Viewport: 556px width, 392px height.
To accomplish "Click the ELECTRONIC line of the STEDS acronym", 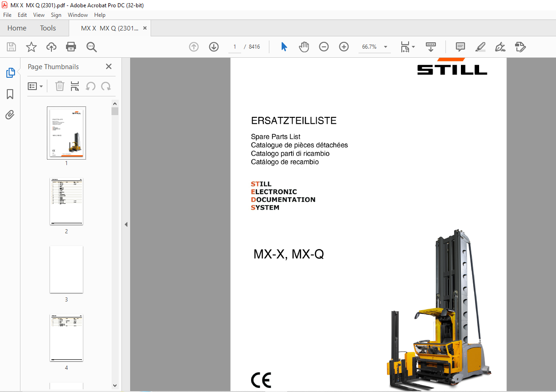I will 274,192.
